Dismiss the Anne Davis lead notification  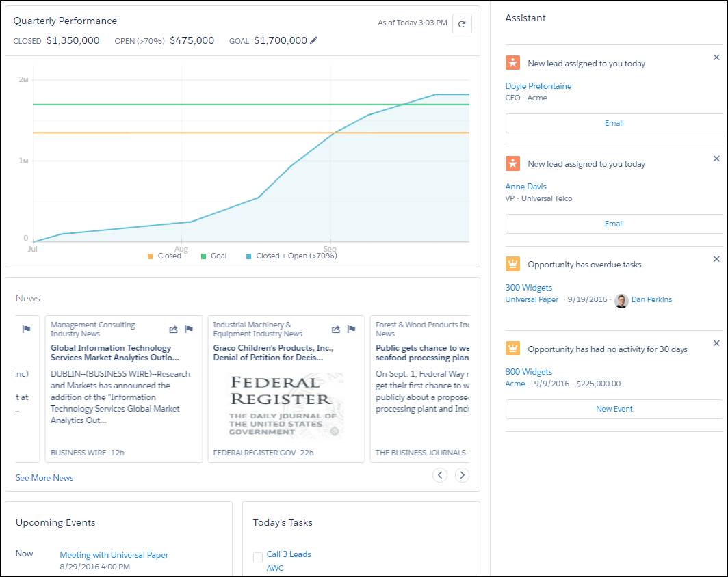click(x=716, y=159)
